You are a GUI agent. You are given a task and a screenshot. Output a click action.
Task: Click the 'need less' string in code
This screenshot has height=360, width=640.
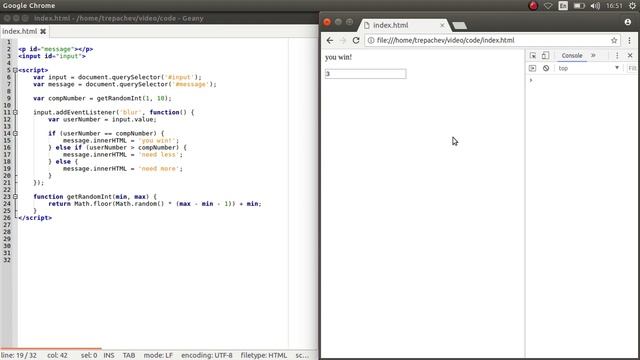[x=160, y=155]
